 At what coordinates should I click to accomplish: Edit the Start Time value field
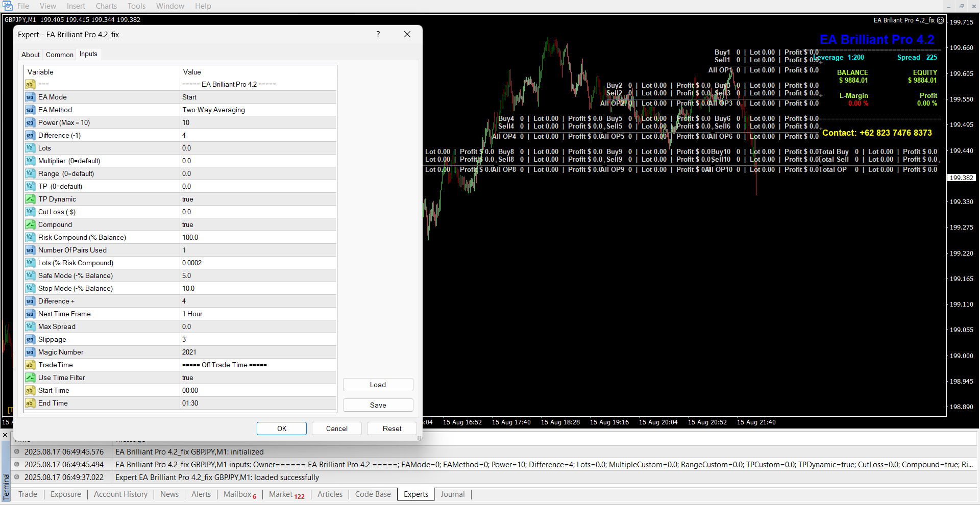point(258,390)
